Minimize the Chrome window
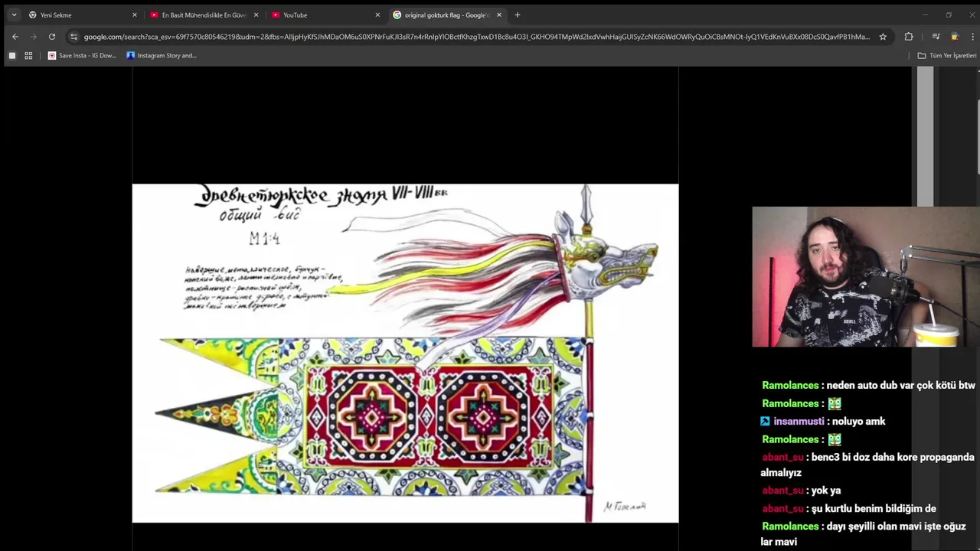980x551 pixels. point(925,15)
